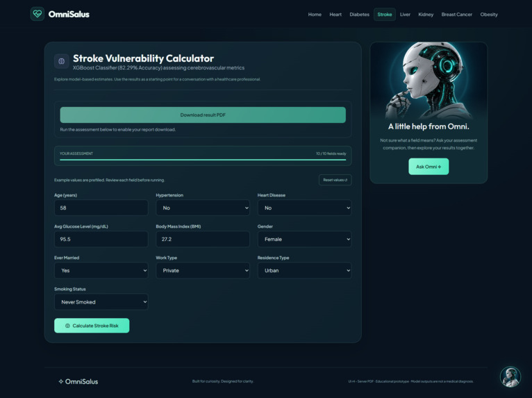This screenshot has width=532, height=398.
Task: Click the Omni robot illustration image
Action: click(429, 81)
